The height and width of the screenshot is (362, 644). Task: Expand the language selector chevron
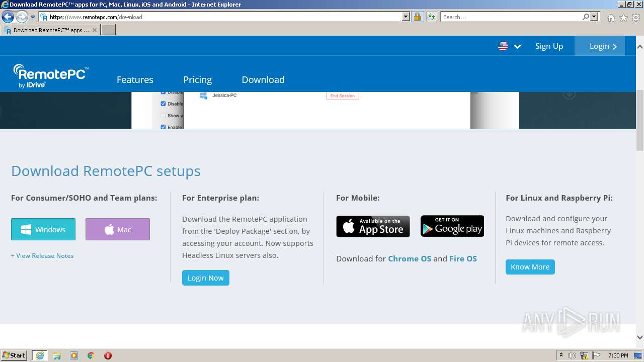517,46
